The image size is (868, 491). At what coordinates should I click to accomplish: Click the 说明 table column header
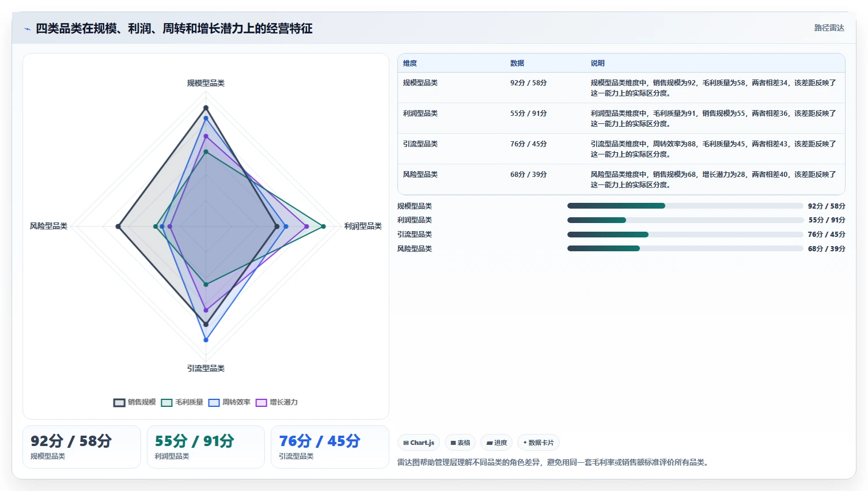tap(597, 63)
